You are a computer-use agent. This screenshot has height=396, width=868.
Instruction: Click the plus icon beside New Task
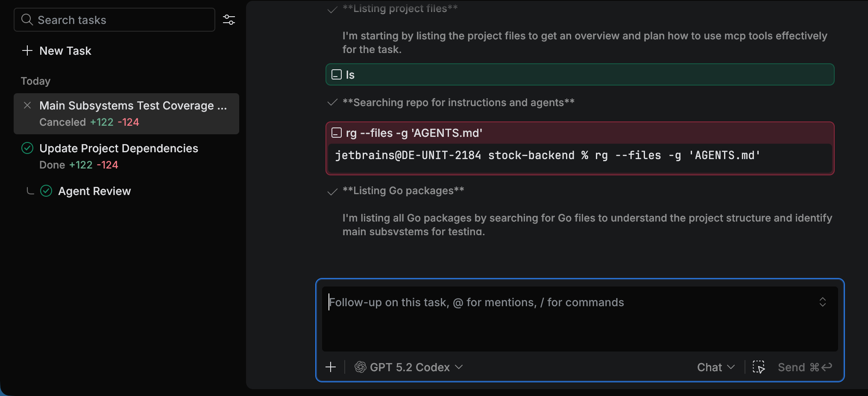[x=27, y=50]
